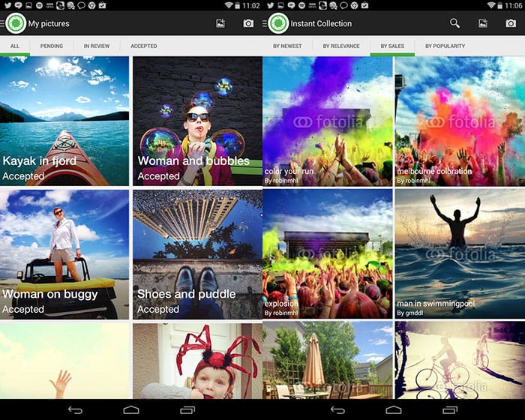Viewport: 525px width, 420px height.
Task: Tap the add-picture icon in My pictures
Action: tap(220, 23)
